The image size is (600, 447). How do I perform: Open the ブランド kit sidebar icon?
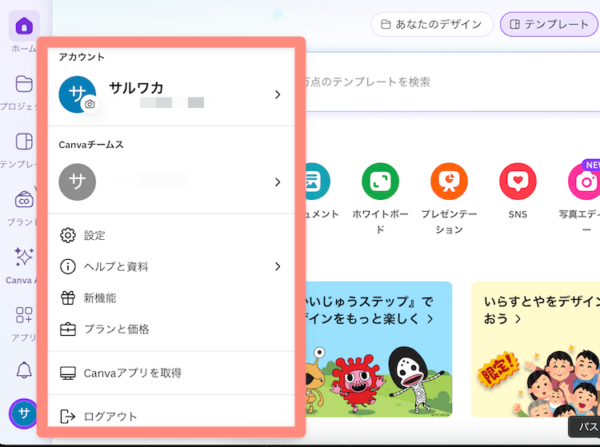tap(24, 199)
